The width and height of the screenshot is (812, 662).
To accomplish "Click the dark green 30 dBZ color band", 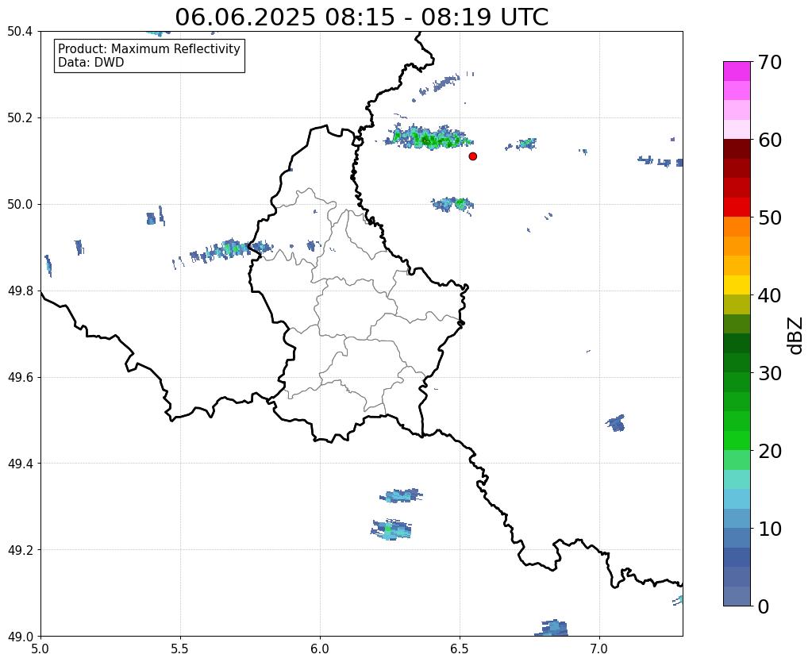I will coord(737,363).
